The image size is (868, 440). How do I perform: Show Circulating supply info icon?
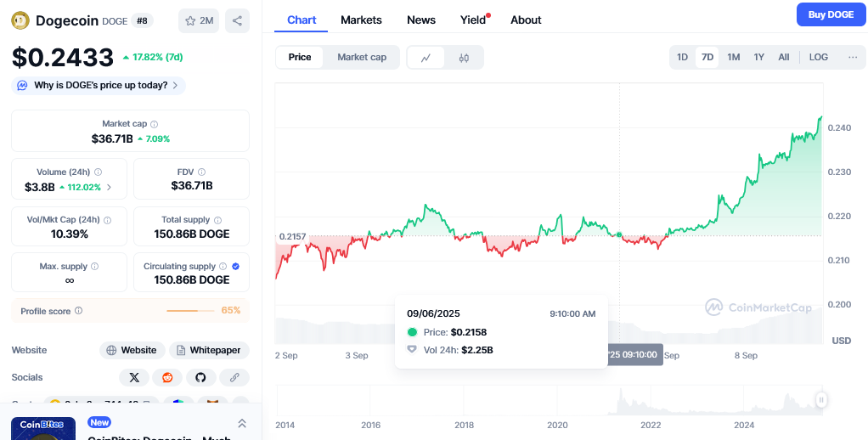tap(223, 266)
